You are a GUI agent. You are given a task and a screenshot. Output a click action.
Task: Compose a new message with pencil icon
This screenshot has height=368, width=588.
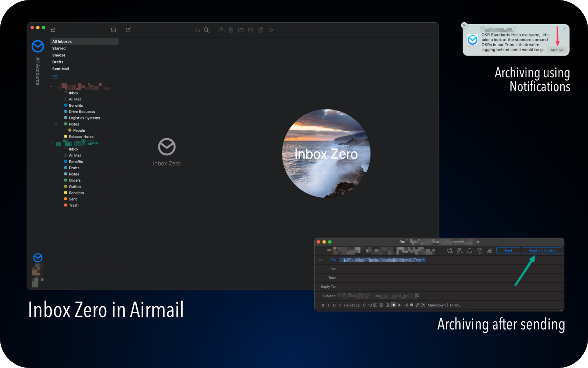click(128, 30)
